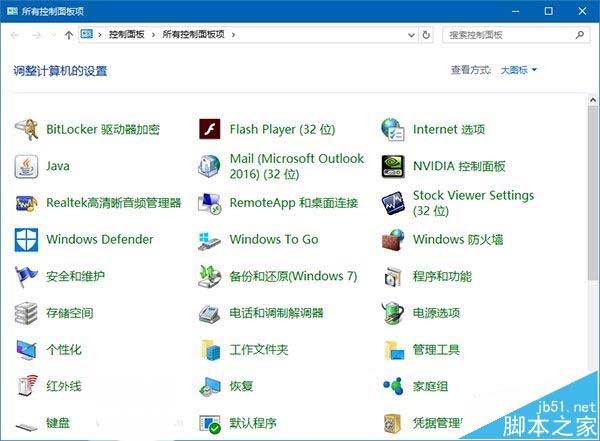
Task: Open the Windows 防火墙 brick wall icon
Action: tap(393, 240)
